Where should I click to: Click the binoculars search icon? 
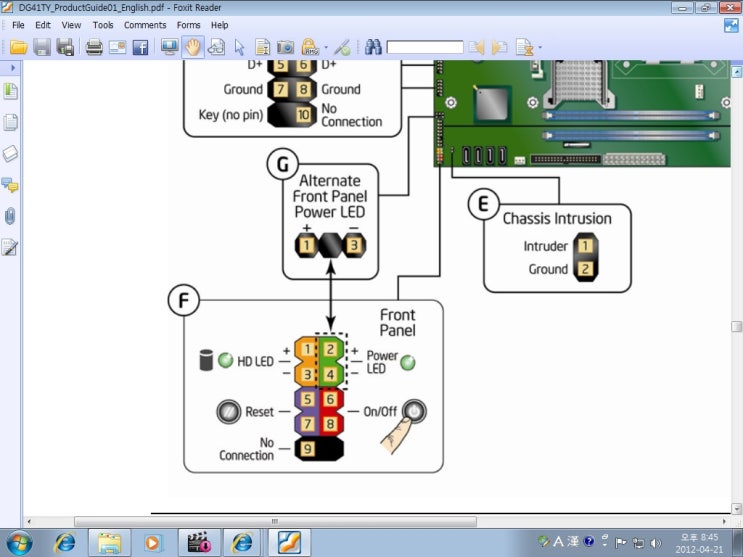373,47
